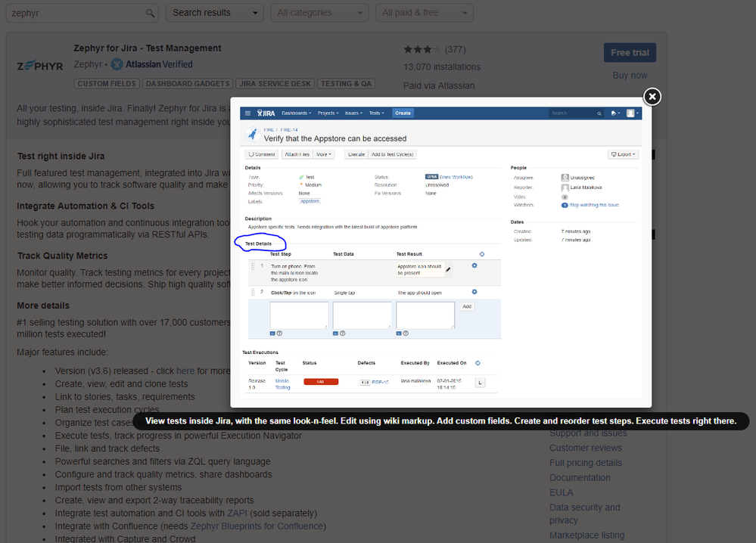Click the Atlassian Verified badge icon
Image resolution: width=756 pixels, height=543 pixels.
pos(117,64)
